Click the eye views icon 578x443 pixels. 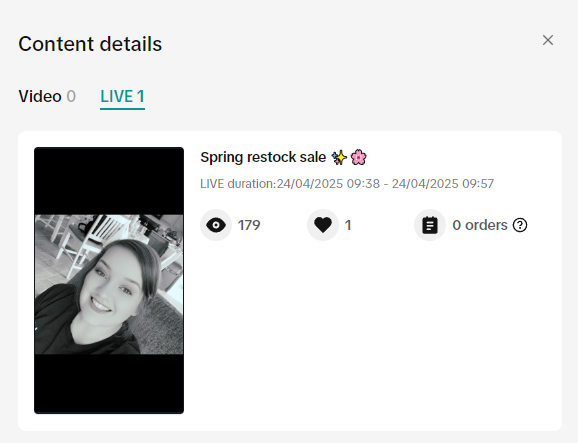[x=216, y=225]
